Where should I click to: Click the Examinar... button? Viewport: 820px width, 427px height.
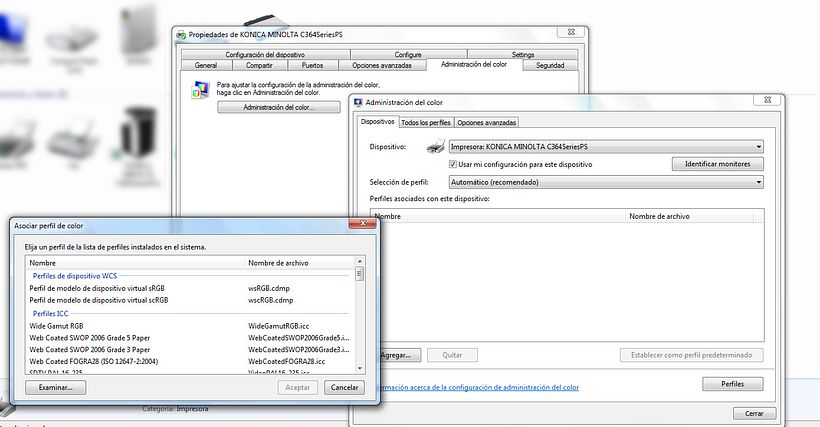[55, 388]
